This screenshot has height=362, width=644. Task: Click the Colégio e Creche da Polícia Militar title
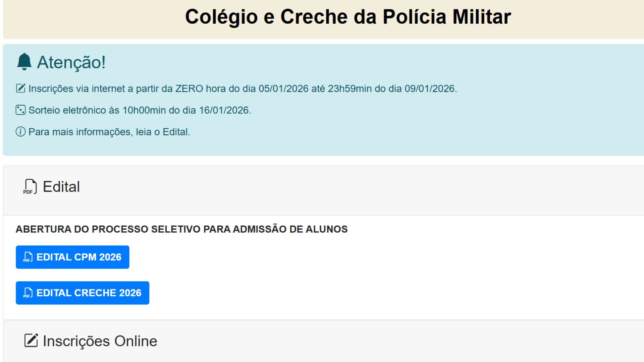click(x=348, y=17)
